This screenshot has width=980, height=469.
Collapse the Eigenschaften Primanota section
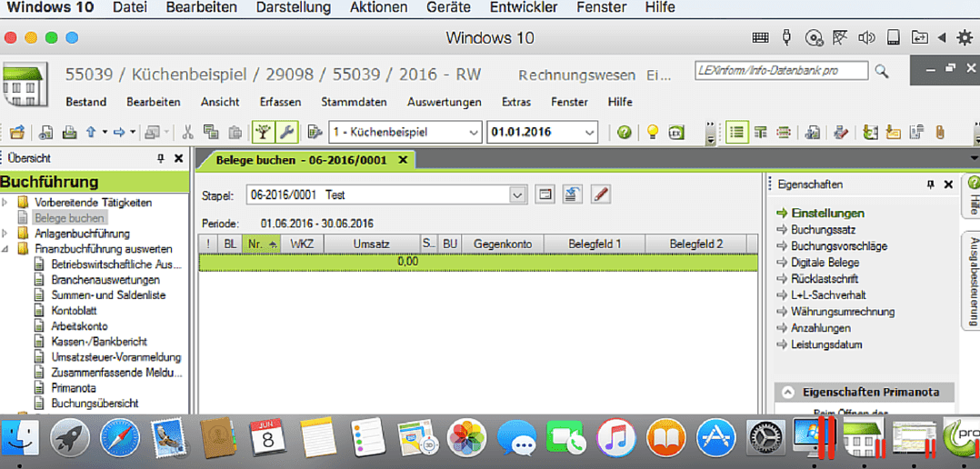[788, 392]
